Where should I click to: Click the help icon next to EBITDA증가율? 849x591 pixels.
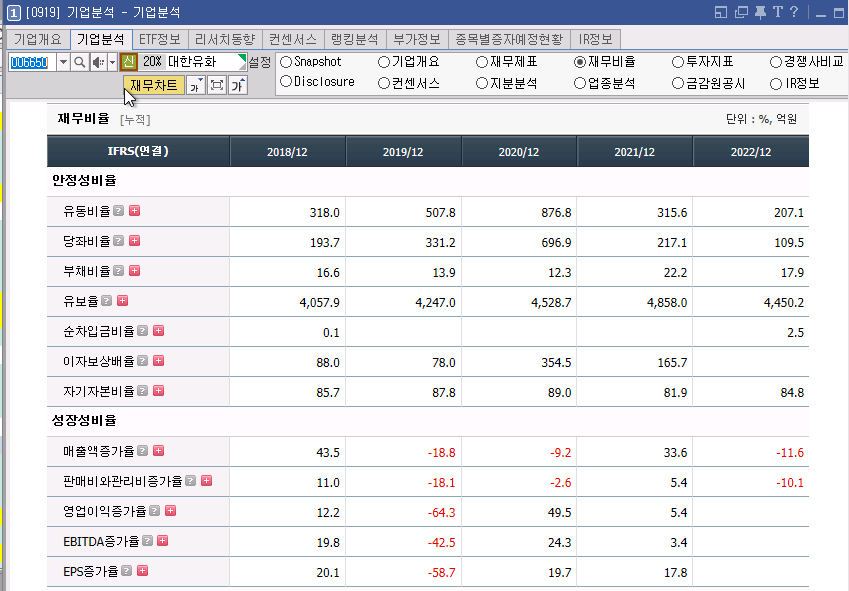coord(147,541)
